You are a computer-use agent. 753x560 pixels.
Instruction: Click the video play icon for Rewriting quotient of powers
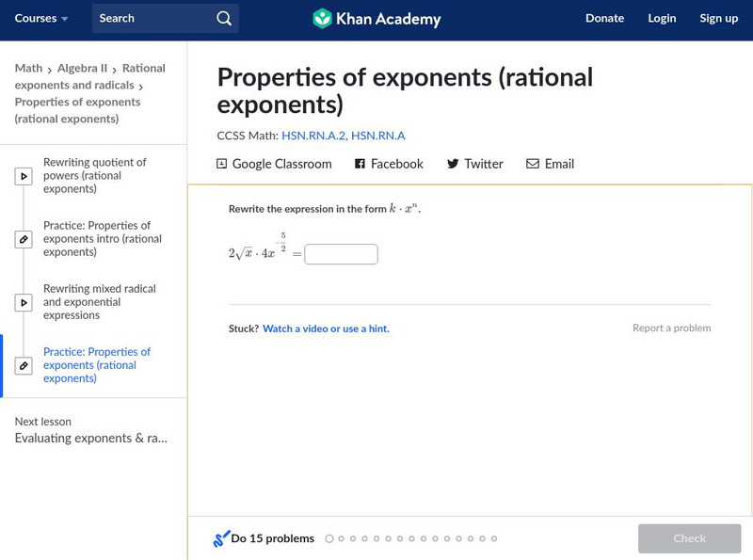click(x=24, y=176)
